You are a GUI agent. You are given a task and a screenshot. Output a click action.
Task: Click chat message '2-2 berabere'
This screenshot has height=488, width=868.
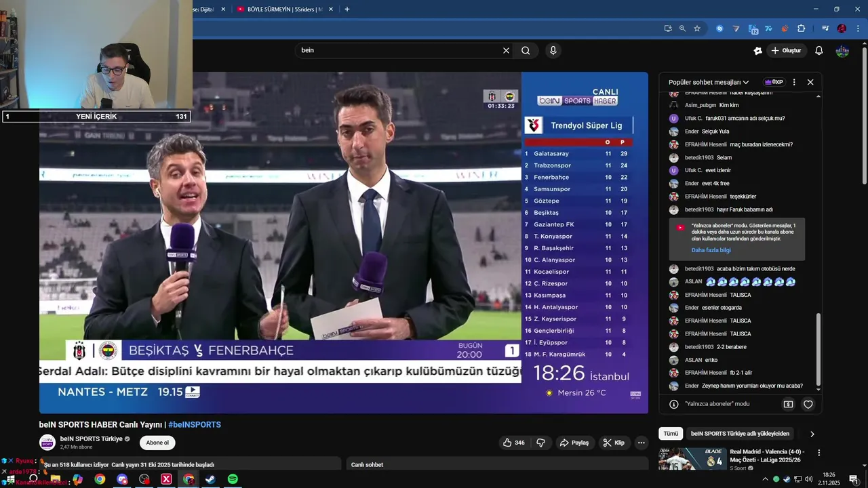(x=731, y=347)
